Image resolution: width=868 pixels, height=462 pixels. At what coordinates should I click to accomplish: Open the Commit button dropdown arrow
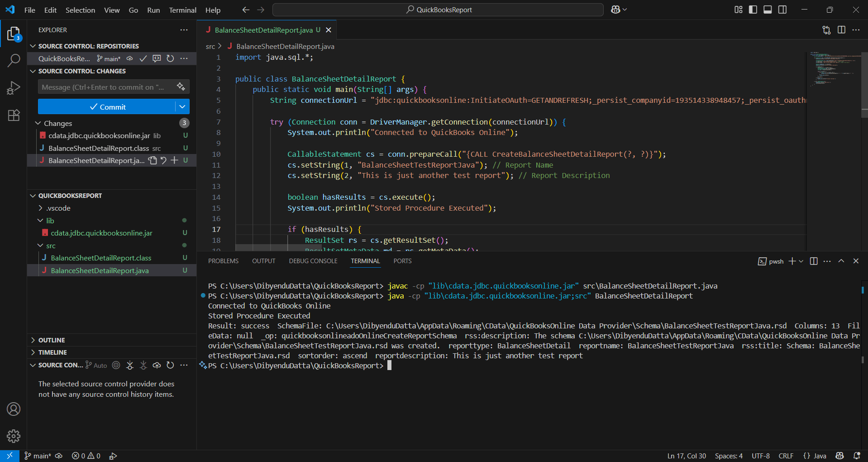click(x=182, y=107)
